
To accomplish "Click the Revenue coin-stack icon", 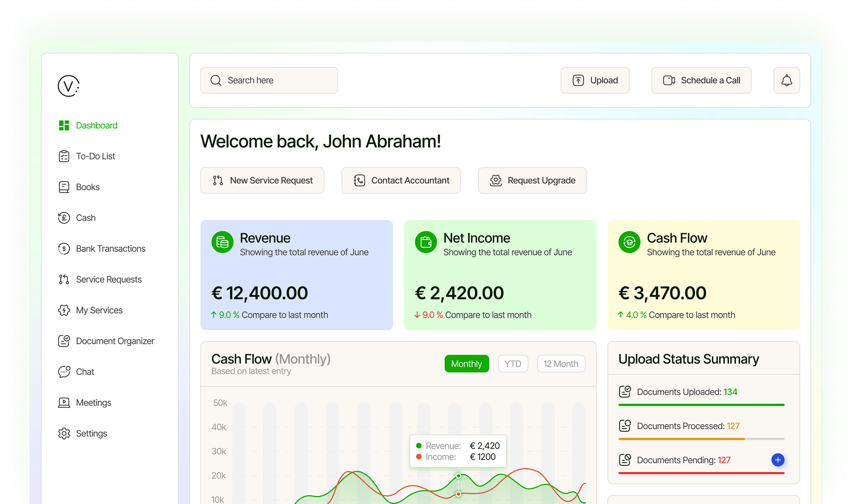I will click(222, 242).
